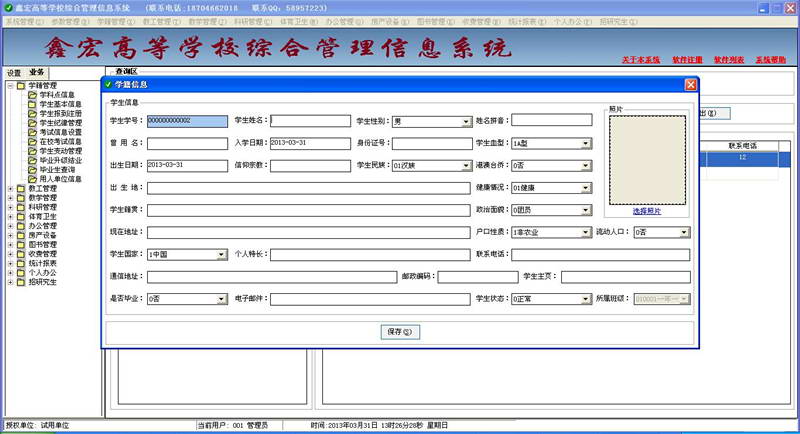Expand the 个人办公 tree node
The image size is (800, 434).
click(10, 273)
